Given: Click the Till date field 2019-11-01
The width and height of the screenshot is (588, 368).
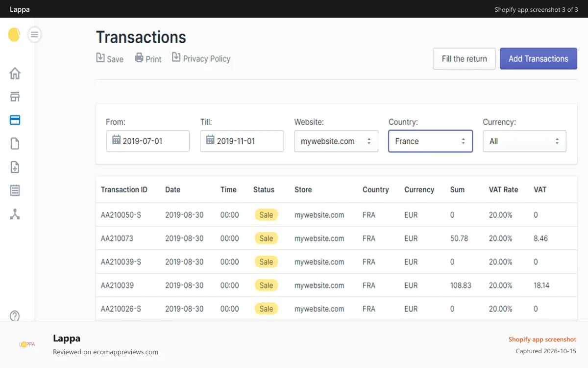Looking at the screenshot, I should click(x=242, y=141).
